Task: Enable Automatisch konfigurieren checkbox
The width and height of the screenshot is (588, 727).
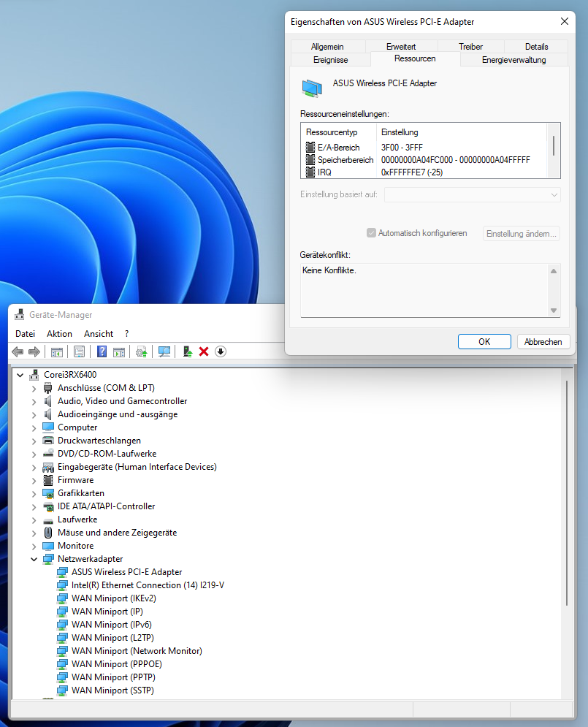Action: pyautogui.click(x=371, y=232)
